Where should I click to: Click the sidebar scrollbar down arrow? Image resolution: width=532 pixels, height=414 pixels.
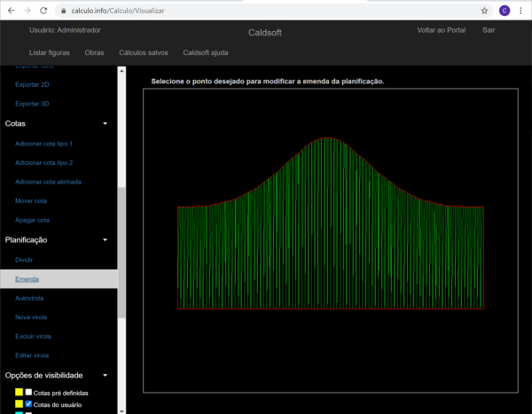click(122, 409)
